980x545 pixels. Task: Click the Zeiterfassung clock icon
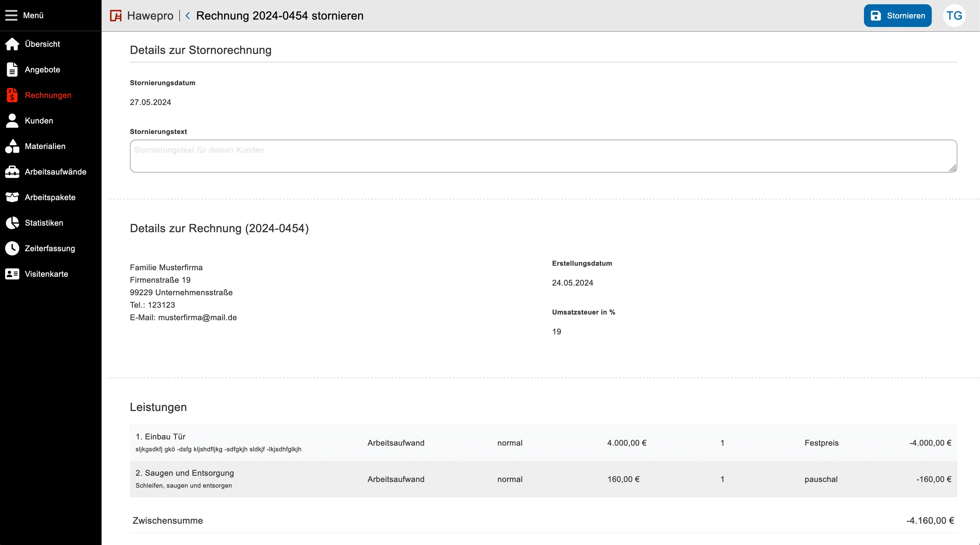(12, 248)
